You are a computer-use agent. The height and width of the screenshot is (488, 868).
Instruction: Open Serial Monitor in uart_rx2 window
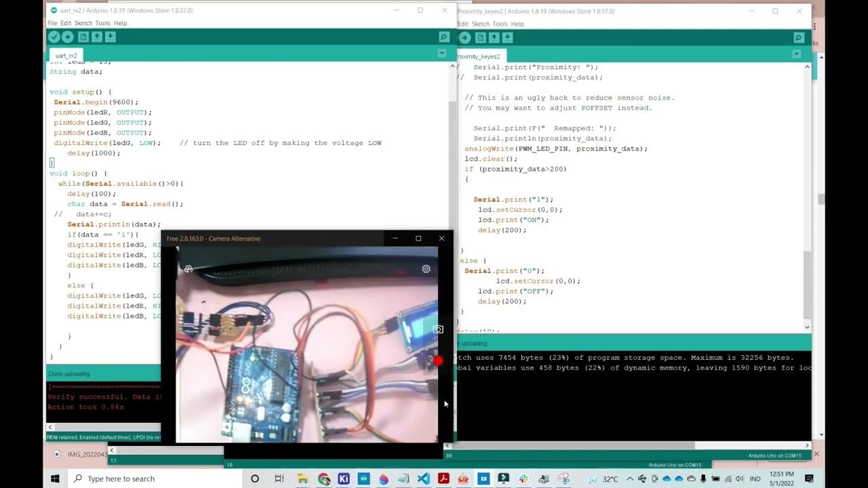pos(443,37)
